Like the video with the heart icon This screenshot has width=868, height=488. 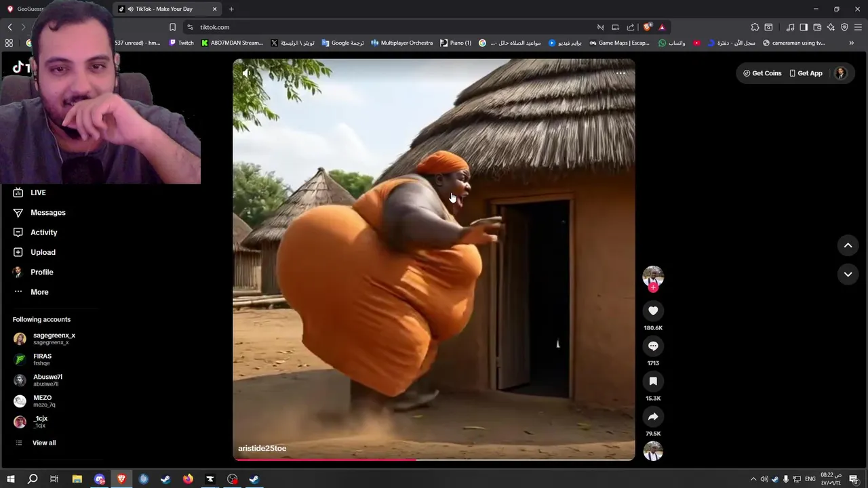[x=653, y=310]
